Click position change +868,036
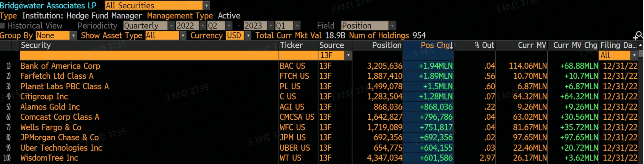The width and height of the screenshot is (644, 164). [x=436, y=107]
